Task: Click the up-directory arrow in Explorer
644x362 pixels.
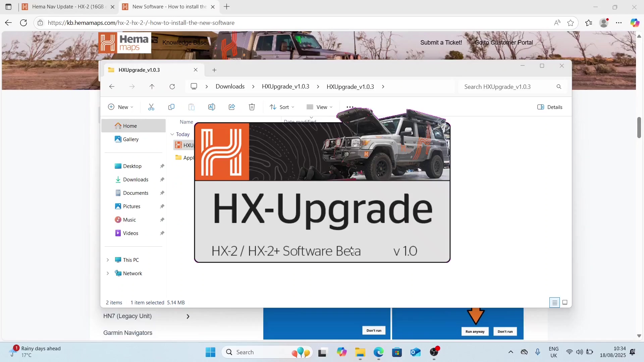Action: click(152, 86)
